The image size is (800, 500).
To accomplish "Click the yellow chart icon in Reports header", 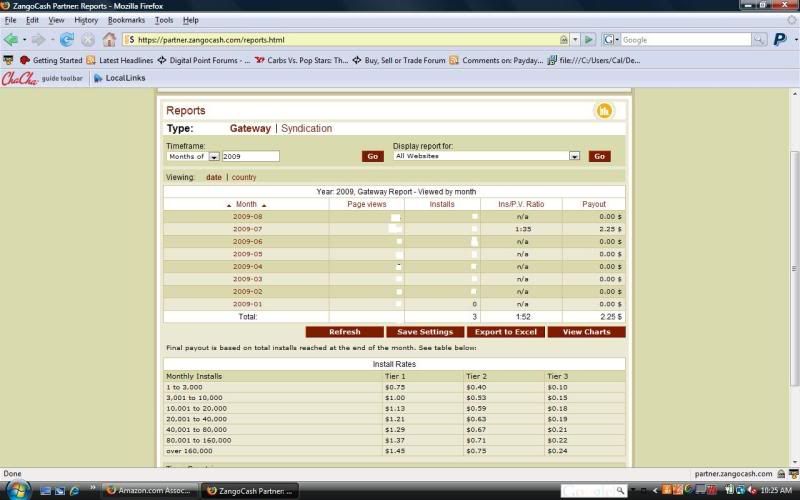I will click(604, 111).
